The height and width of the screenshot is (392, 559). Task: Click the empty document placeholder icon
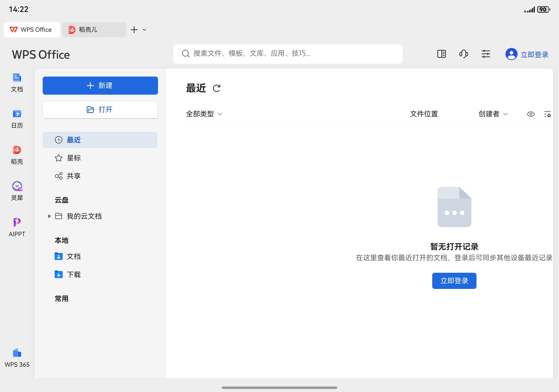pos(454,207)
